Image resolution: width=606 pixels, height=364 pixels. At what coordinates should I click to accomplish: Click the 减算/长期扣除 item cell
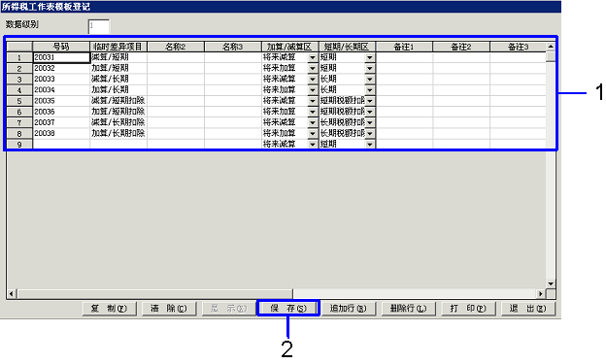[118, 122]
